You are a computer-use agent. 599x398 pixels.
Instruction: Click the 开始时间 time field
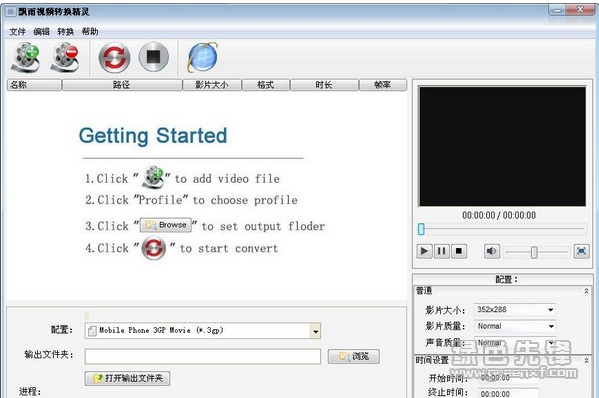(x=508, y=378)
